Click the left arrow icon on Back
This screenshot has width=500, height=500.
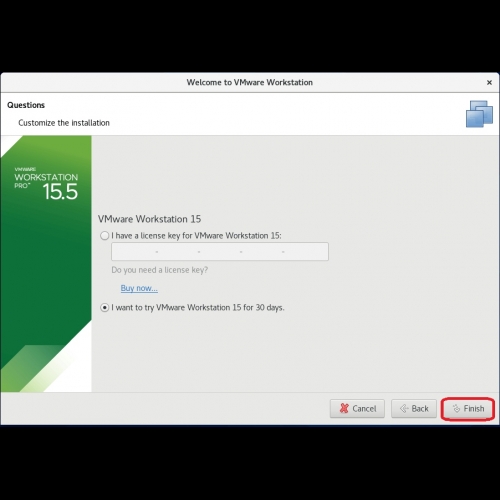pyautogui.click(x=404, y=408)
